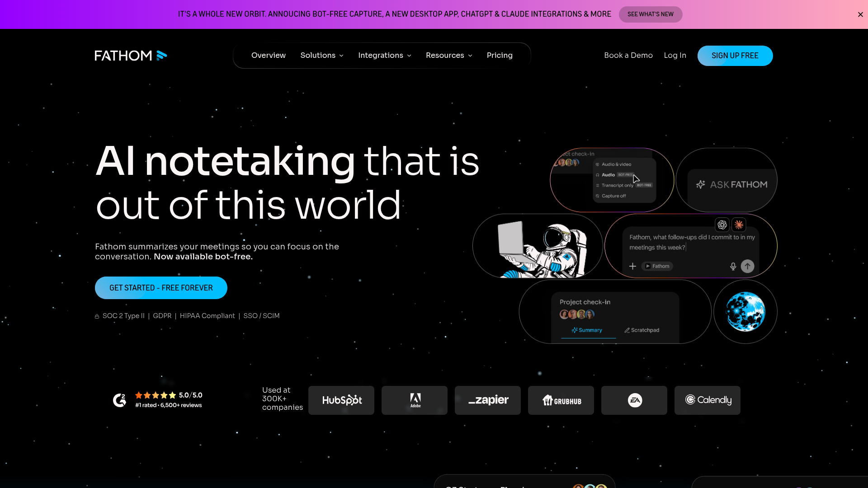This screenshot has height=488, width=868.
Task: Click the SEE WHAT'S NEW banner button
Action: (x=651, y=14)
